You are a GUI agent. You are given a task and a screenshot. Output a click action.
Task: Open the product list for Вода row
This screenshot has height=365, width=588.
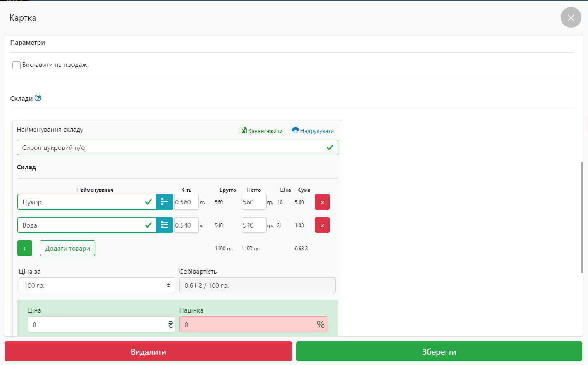(x=164, y=225)
